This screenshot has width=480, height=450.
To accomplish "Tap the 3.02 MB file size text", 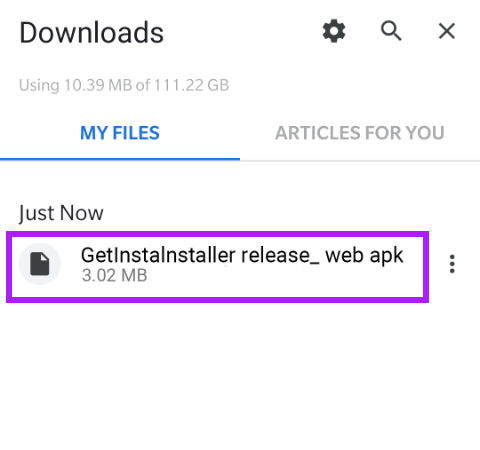I will coord(114,275).
